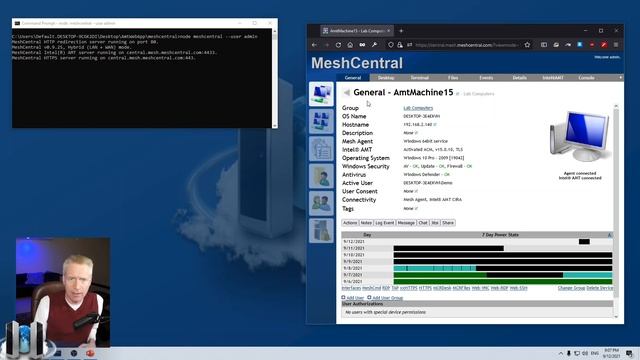Viewport: 640px width, 360px height.
Task: Click the Chat button
Action: (x=423, y=223)
